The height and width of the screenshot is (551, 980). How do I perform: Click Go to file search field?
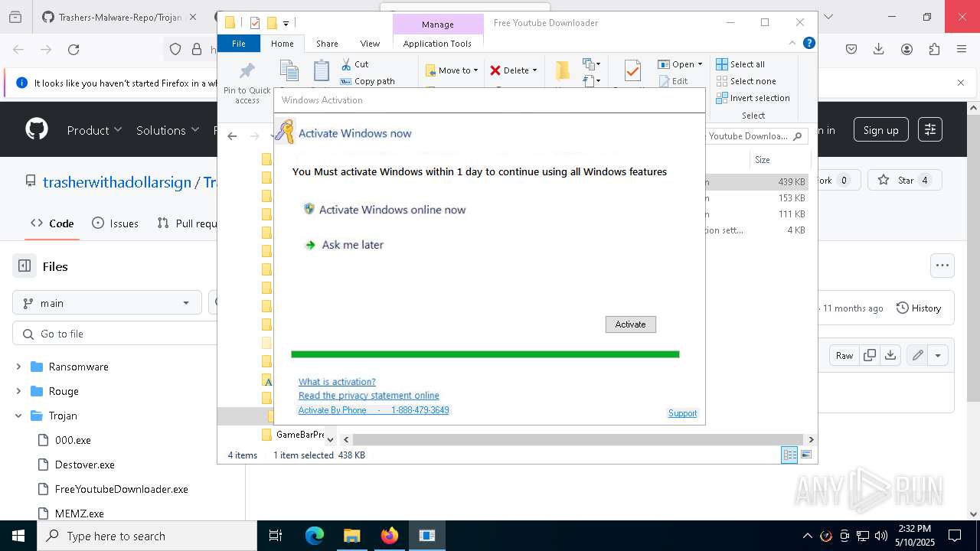coord(115,334)
